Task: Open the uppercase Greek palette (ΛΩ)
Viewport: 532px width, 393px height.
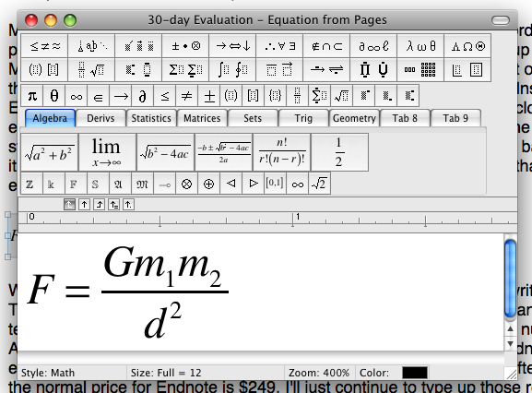Action: pyautogui.click(x=467, y=46)
